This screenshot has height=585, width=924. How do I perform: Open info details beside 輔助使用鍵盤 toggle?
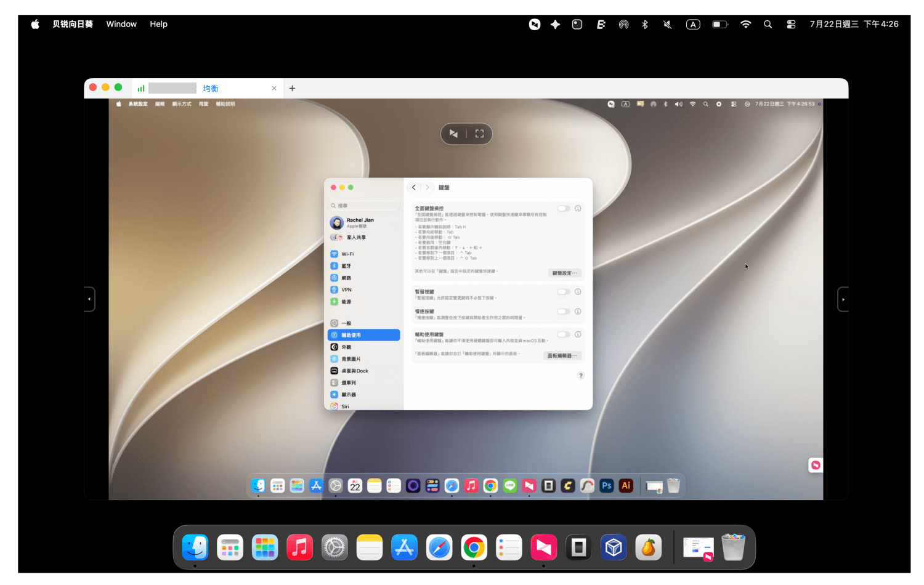tap(578, 334)
